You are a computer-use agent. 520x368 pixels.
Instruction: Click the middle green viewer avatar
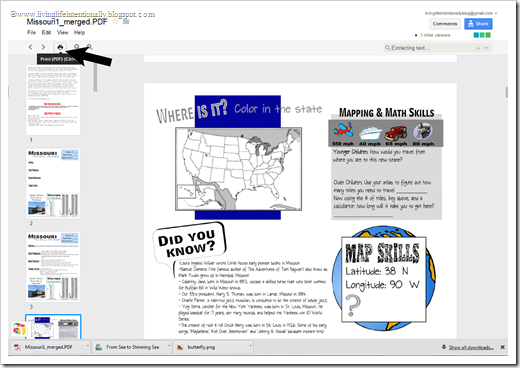482,35
